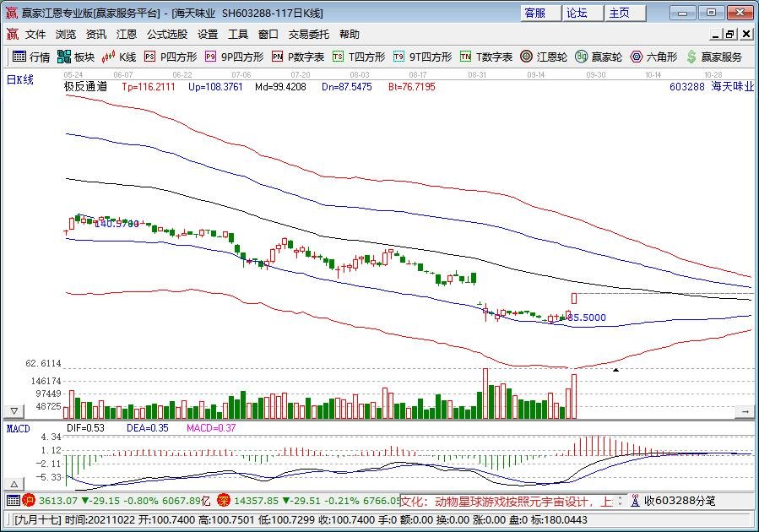Open the P数字表 tool
The image size is (759, 532).
(x=298, y=57)
